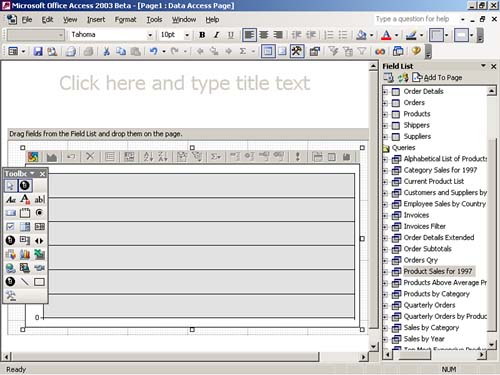Select the Quarterly Orders query
Viewport: 500px width, 375px height.
coord(429,305)
